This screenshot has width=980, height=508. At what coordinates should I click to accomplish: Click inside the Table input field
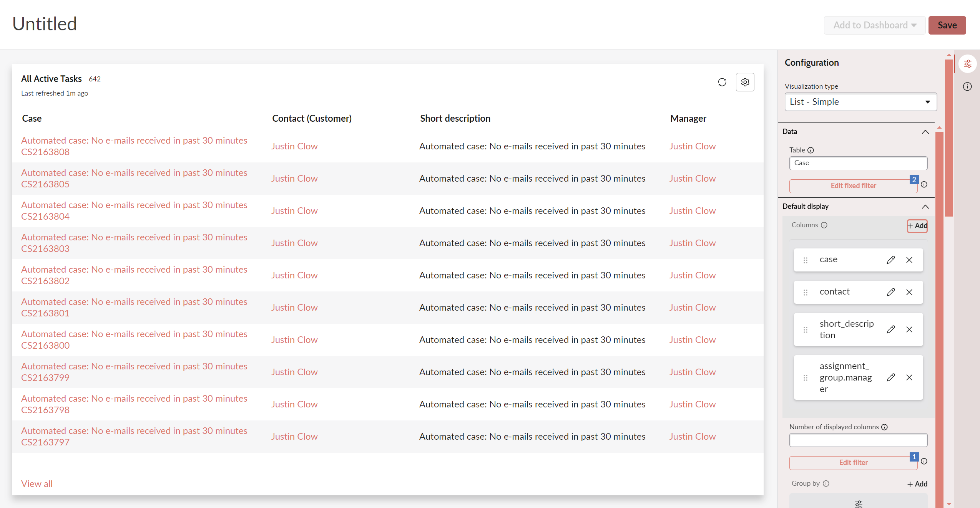(858, 163)
